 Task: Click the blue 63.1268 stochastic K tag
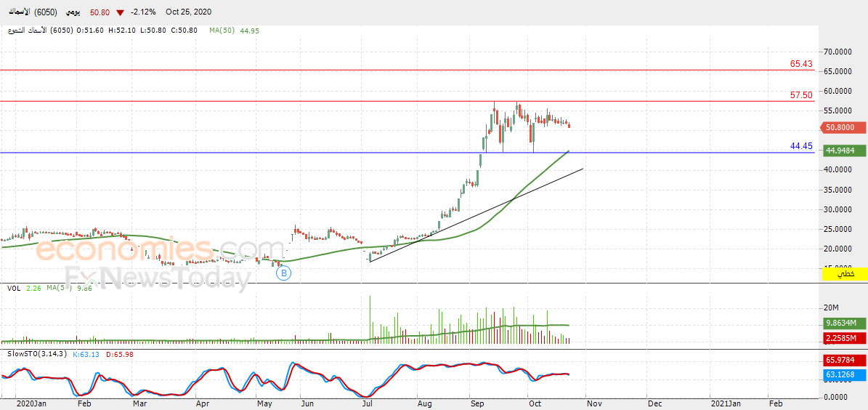[x=843, y=375]
